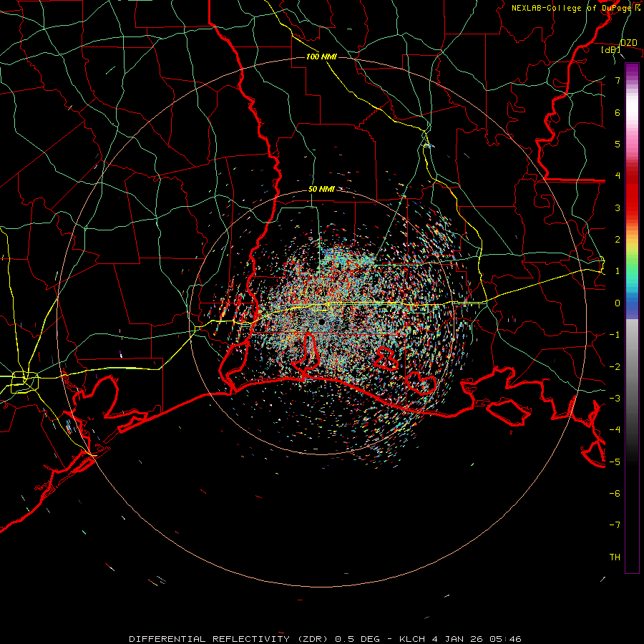Click the 3 dB scale value
This screenshot has width=644, height=644.
pyautogui.click(x=618, y=208)
